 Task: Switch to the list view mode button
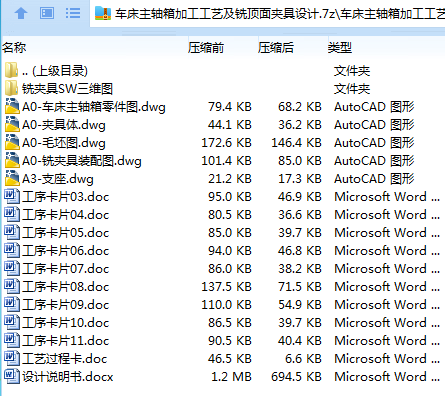point(73,13)
